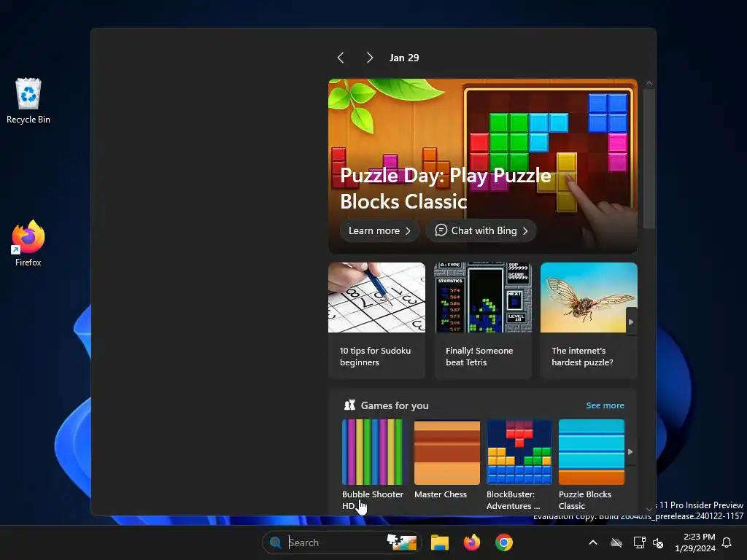Show next news cards with arrow
Screen dimensions: 747x560
[x=631, y=322]
